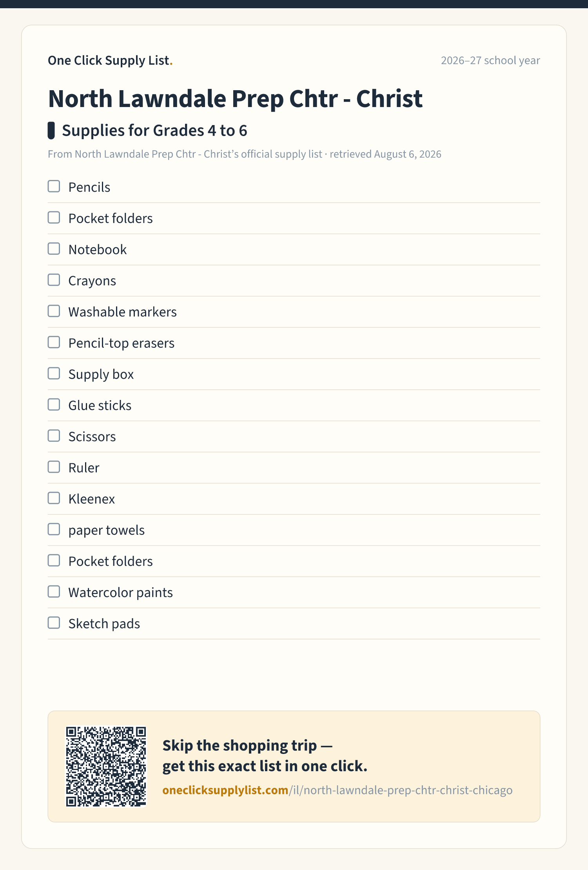Check off Washable markers
588x870 pixels.
(x=54, y=311)
